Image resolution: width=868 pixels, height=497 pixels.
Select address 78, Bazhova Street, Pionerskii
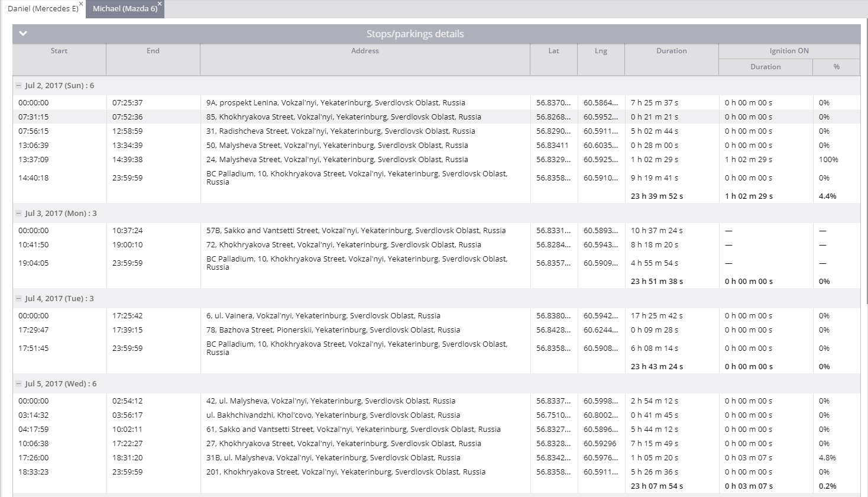(x=333, y=330)
